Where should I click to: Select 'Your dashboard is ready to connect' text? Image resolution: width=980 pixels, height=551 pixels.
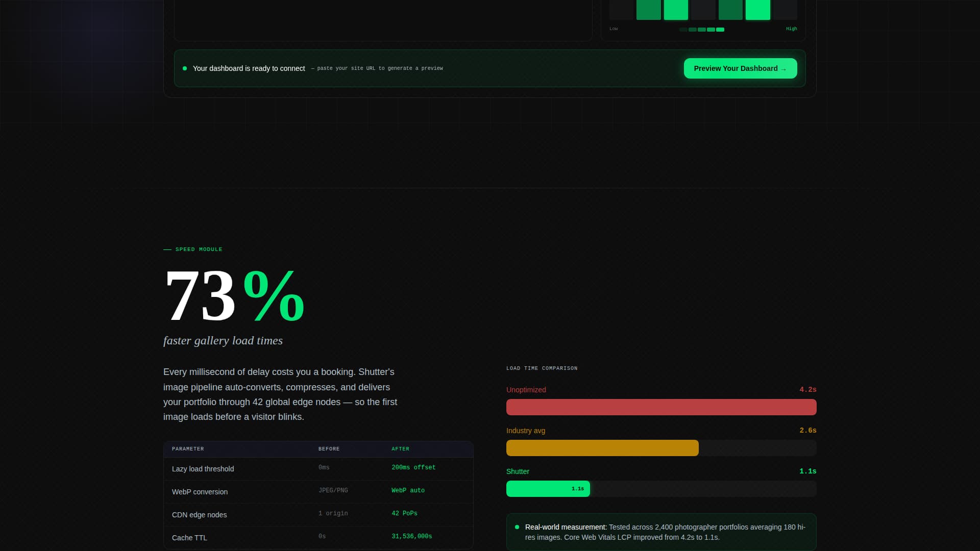tap(249, 68)
